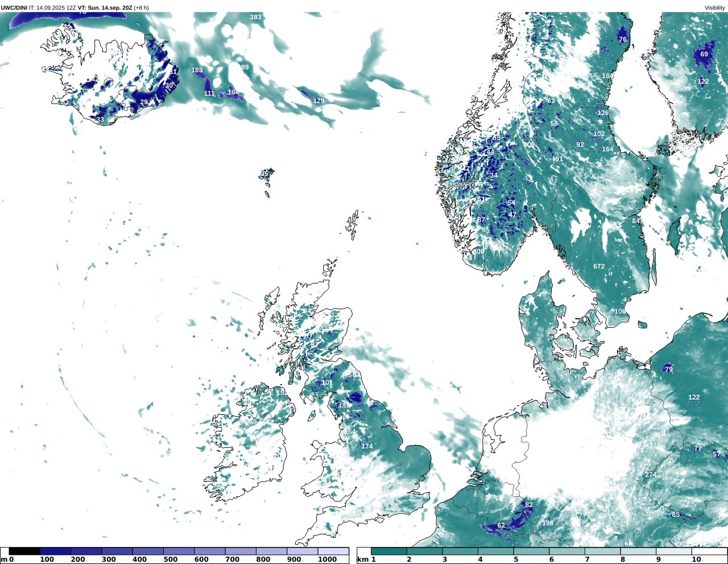Select the 8–9 km legend color band

point(638,551)
